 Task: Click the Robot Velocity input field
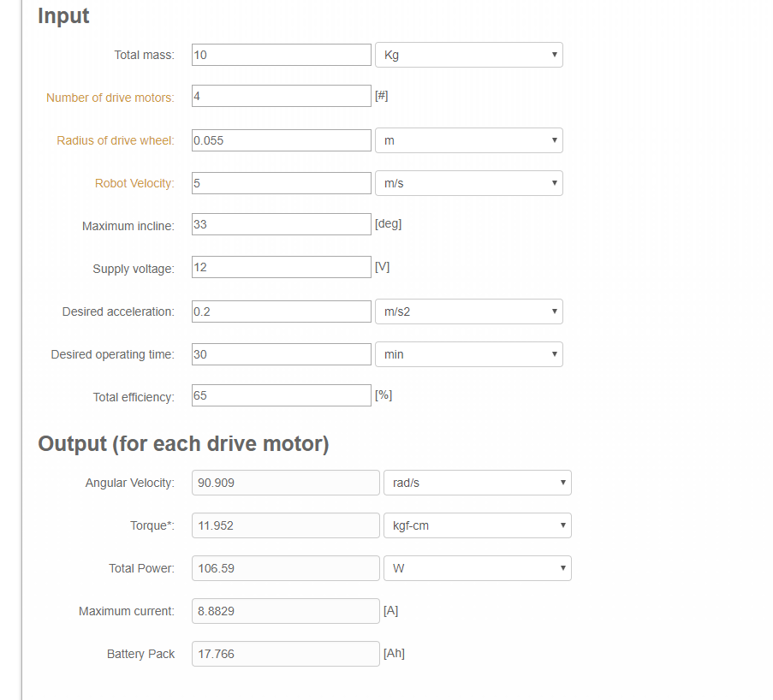pos(281,183)
